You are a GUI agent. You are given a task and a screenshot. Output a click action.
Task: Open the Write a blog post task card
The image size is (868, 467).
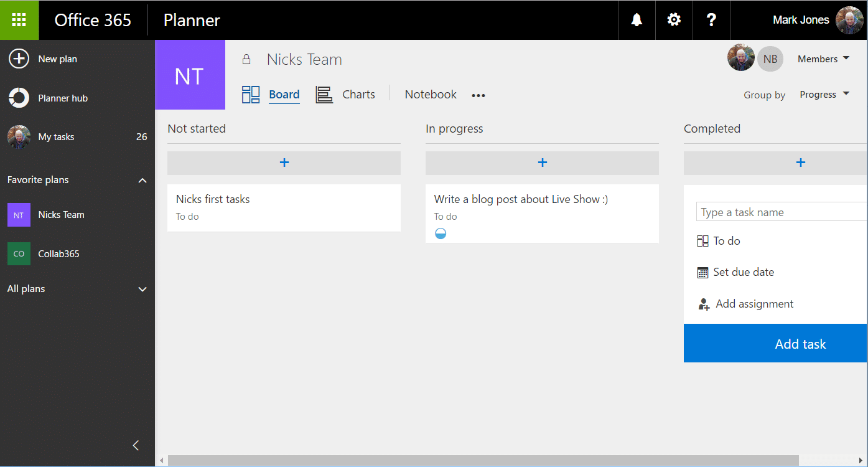coord(542,214)
